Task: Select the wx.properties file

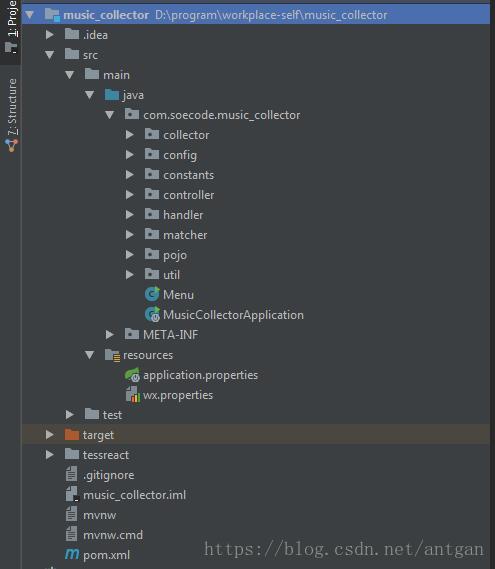Action: point(178,395)
